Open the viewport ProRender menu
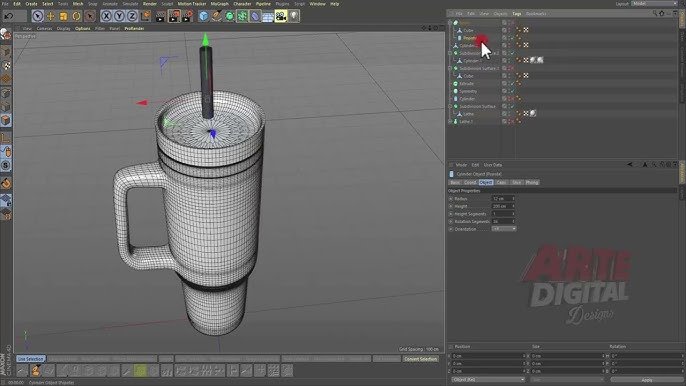The width and height of the screenshot is (686, 386). (134, 28)
